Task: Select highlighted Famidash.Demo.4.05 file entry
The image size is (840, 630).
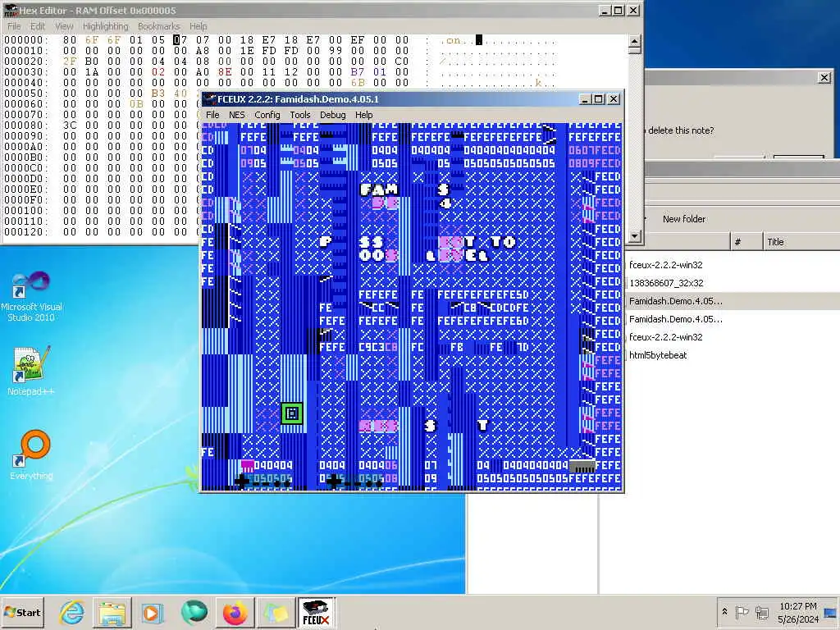Action: pos(676,301)
